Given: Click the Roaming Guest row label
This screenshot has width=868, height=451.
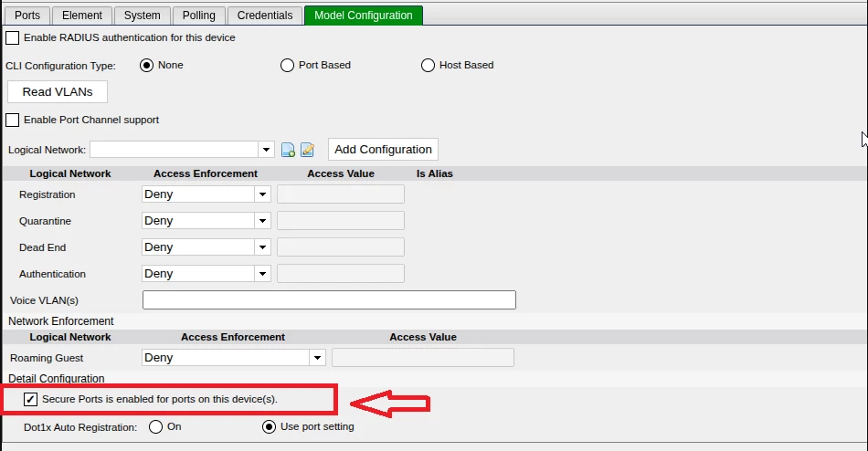Looking at the screenshot, I should pyautogui.click(x=47, y=358).
